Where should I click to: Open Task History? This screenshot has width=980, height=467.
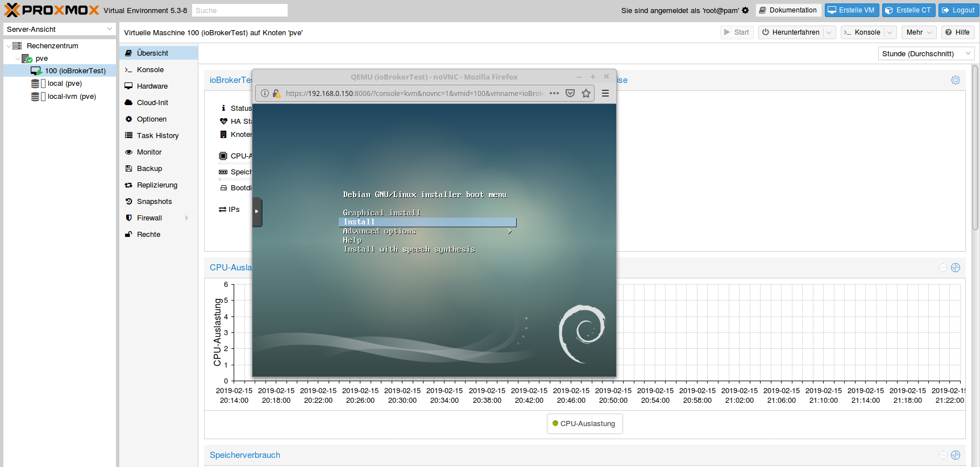(159, 135)
